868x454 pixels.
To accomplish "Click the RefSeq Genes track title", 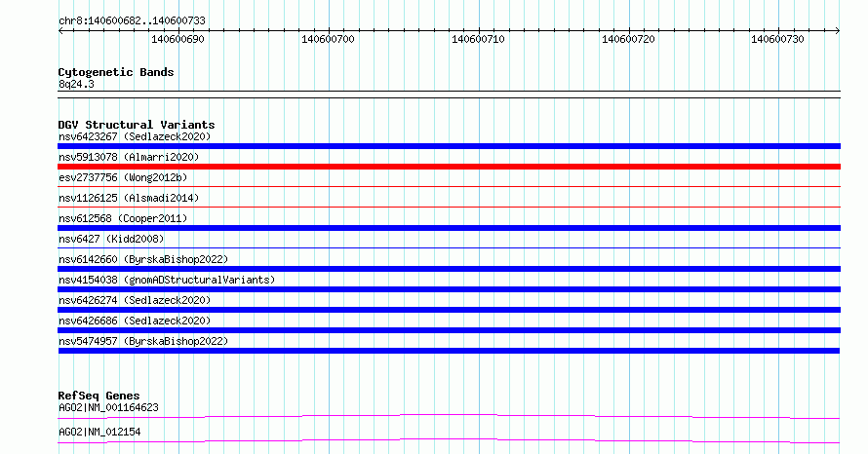I will 99,396.
